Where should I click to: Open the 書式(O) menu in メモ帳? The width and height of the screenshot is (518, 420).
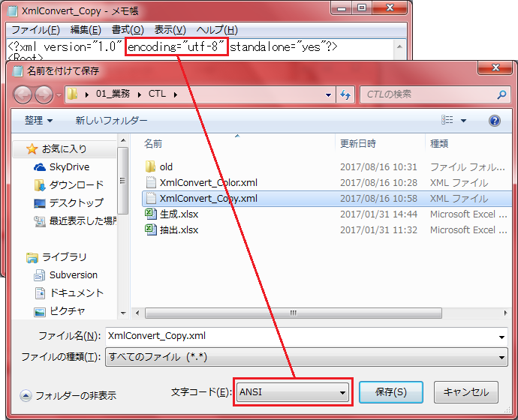pyautogui.click(x=128, y=30)
